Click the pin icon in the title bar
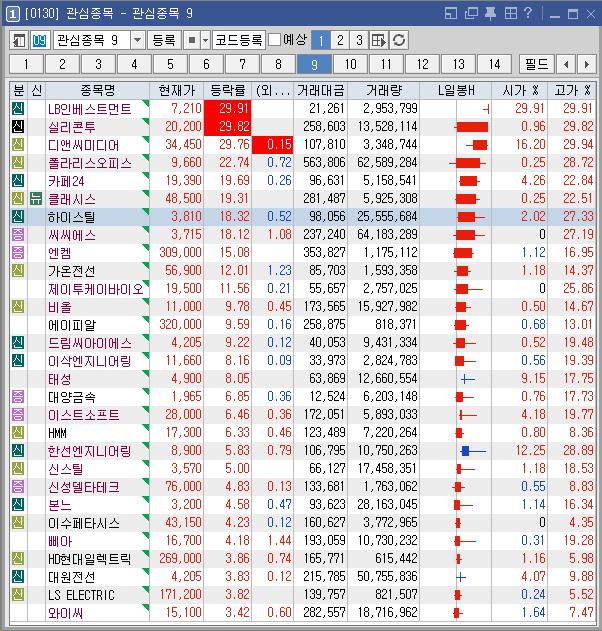 click(490, 14)
